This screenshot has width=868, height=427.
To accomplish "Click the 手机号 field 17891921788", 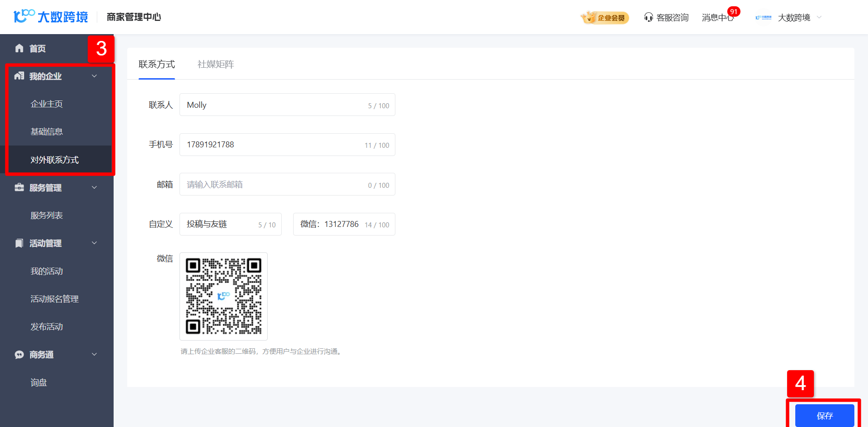I will (287, 145).
